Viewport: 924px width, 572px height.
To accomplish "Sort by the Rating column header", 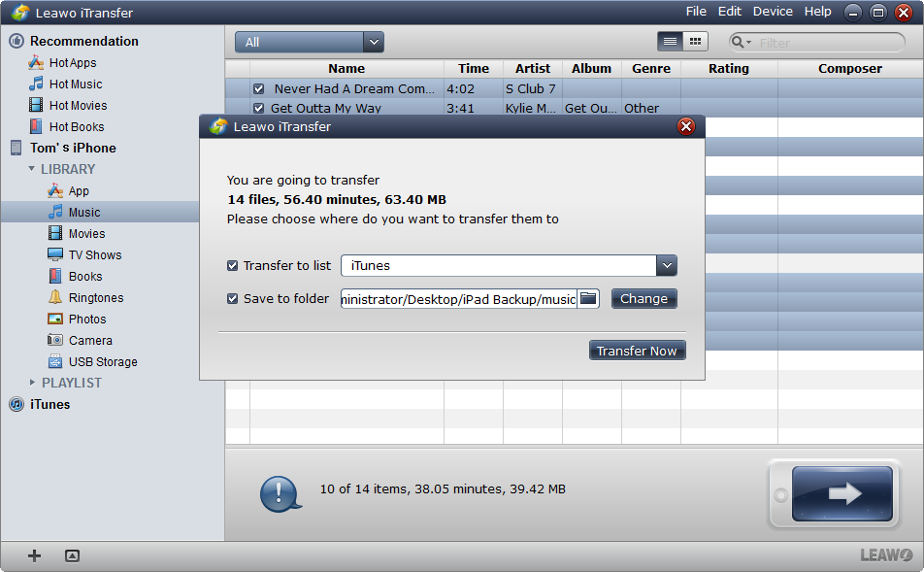I will [729, 68].
